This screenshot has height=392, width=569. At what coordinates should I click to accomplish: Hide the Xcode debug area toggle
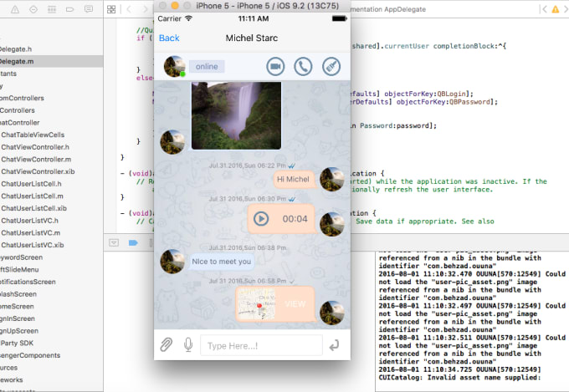pyautogui.click(x=114, y=242)
